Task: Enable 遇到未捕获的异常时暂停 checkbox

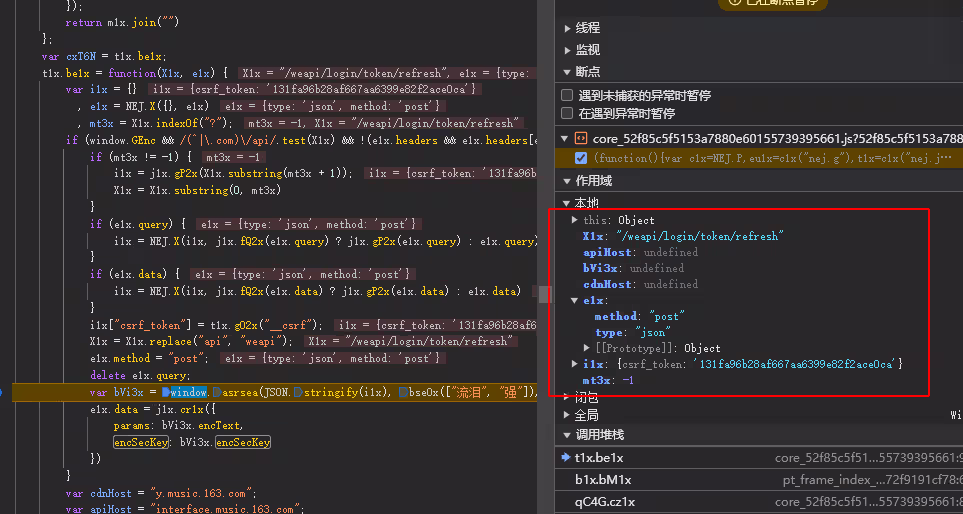Action: click(568, 95)
